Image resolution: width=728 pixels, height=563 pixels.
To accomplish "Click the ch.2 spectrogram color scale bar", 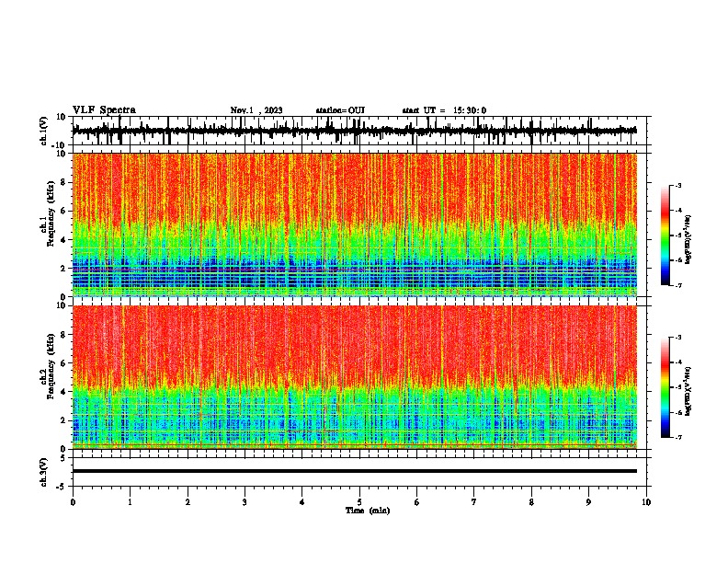I will tap(665, 387).
